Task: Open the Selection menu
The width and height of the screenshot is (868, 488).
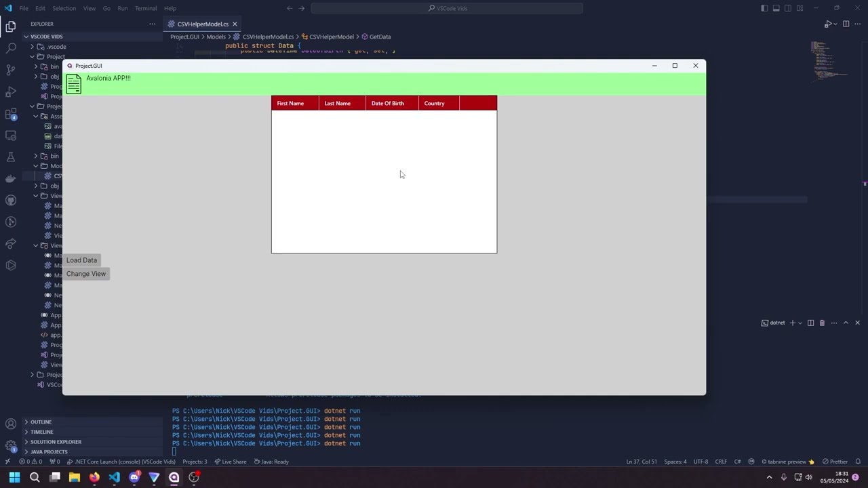Action: (x=64, y=8)
